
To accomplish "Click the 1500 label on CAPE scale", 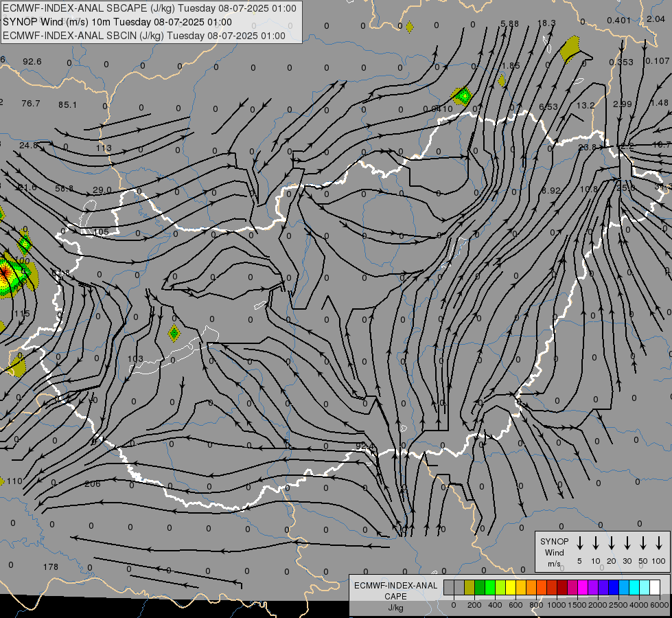I will pos(577,605).
